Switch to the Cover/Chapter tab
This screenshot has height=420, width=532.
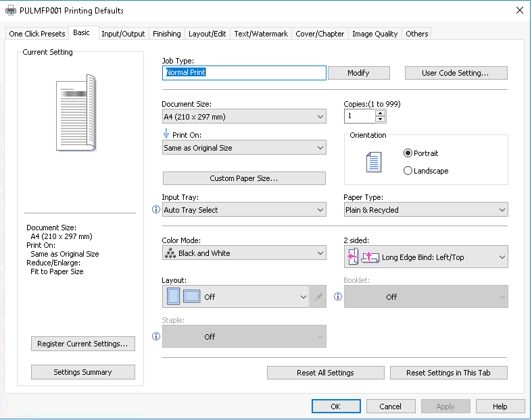320,34
